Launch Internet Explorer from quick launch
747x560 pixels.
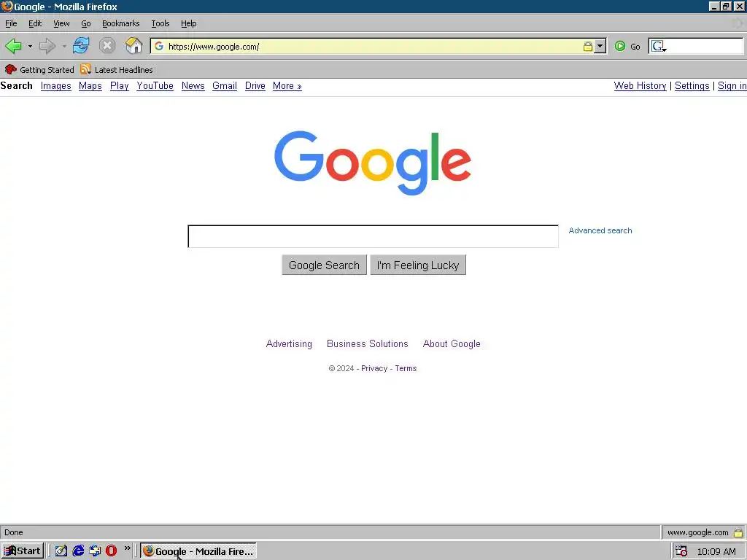point(78,551)
